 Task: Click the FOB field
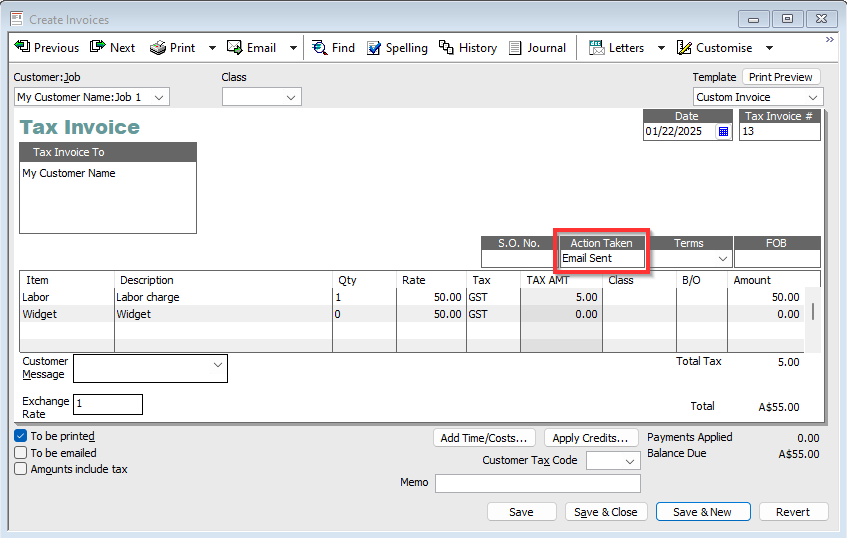tap(777, 259)
